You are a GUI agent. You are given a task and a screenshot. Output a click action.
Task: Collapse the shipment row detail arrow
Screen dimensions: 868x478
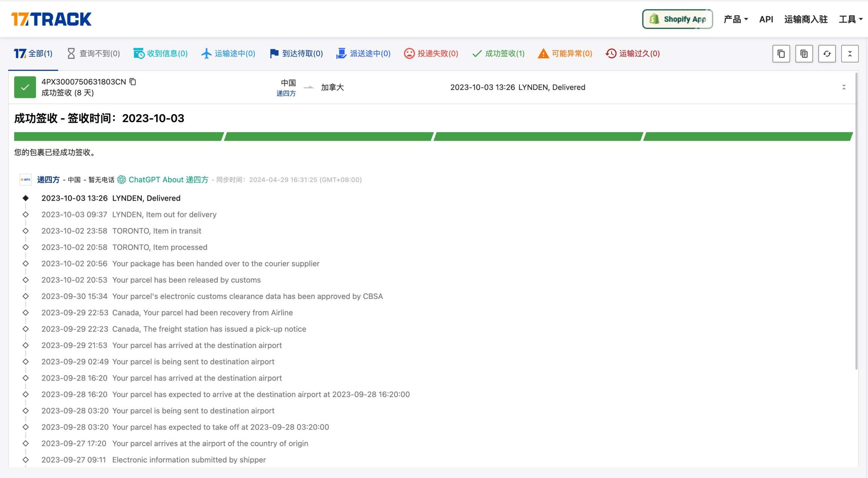click(x=844, y=87)
